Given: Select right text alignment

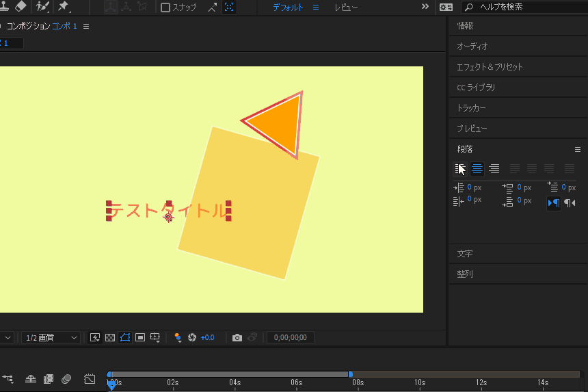Looking at the screenshot, I should coord(494,169).
